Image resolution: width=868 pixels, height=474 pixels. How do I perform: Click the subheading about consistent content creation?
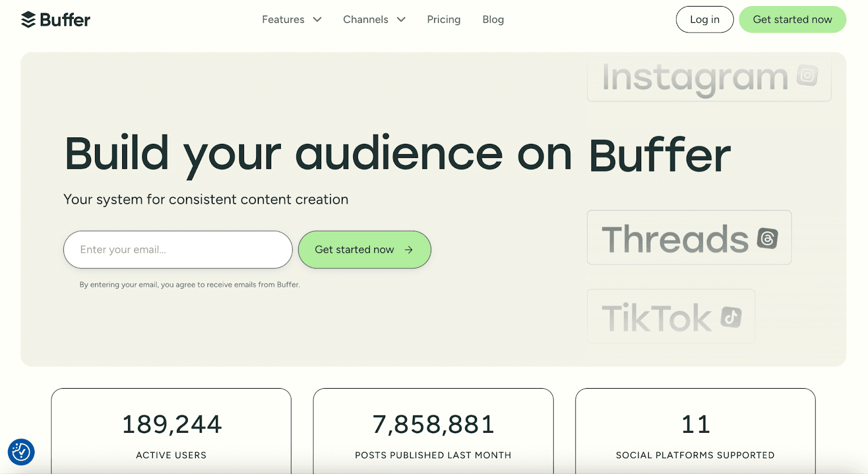click(x=206, y=200)
